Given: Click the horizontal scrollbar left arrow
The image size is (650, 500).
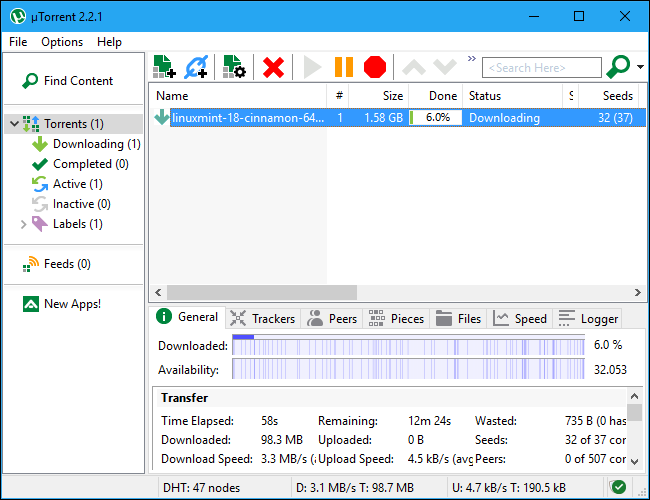Looking at the screenshot, I should pyautogui.click(x=158, y=292).
